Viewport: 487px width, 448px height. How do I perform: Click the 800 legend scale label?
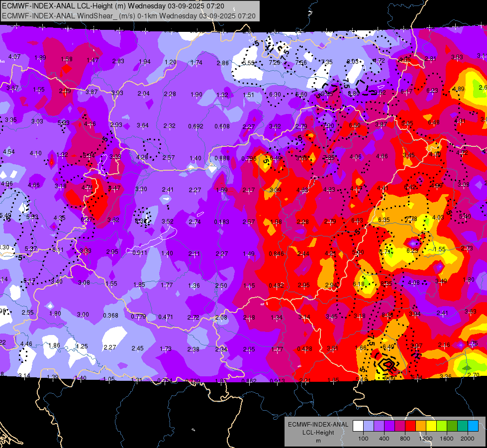tap(405, 439)
